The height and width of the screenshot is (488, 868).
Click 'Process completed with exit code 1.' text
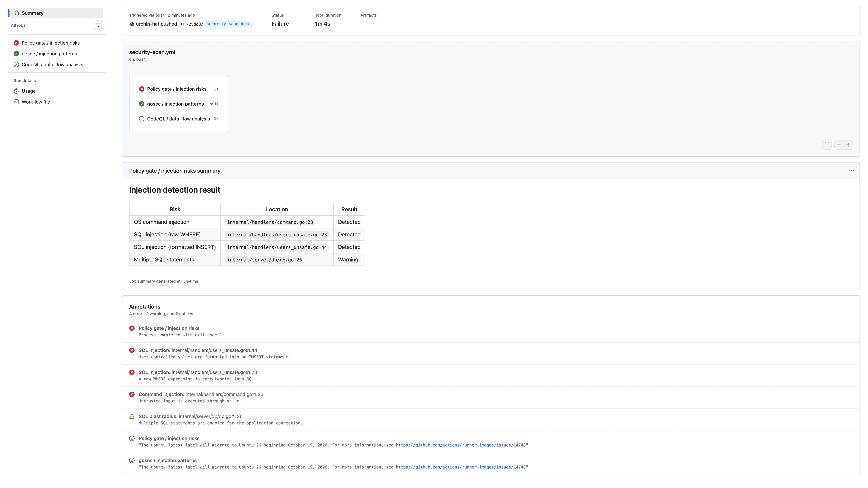pyautogui.click(x=181, y=335)
